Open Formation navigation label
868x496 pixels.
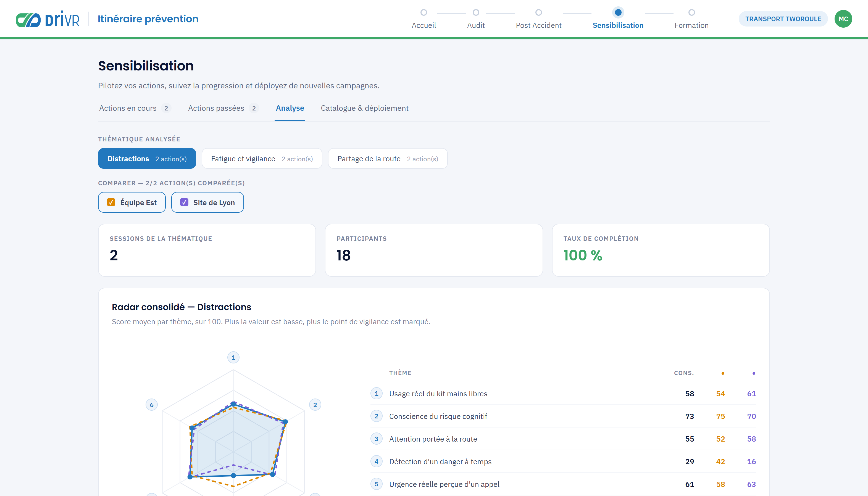[691, 25]
